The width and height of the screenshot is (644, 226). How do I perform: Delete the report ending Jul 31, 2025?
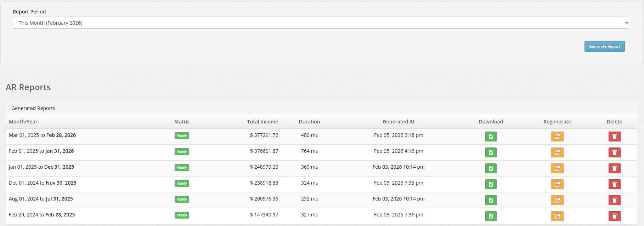pos(614,200)
